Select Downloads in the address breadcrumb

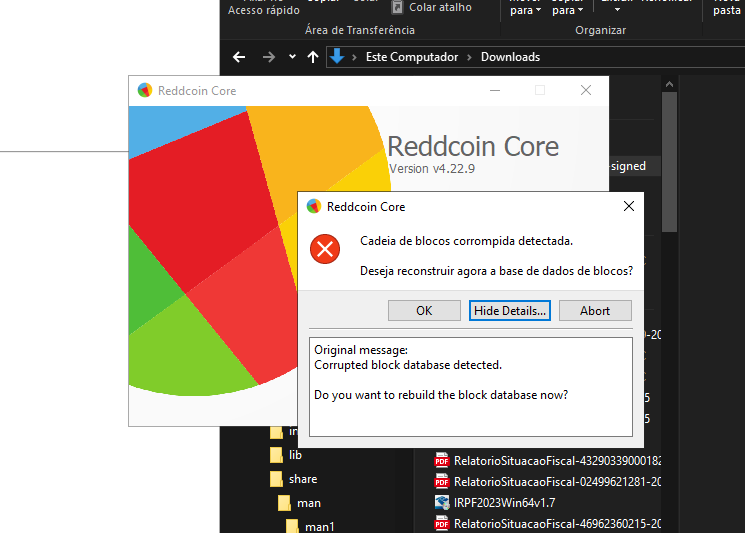[x=510, y=57]
